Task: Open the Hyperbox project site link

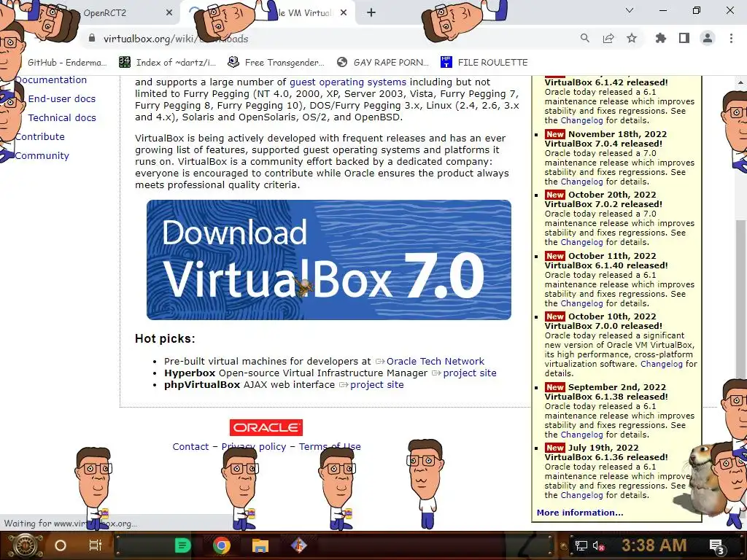Action: click(x=469, y=373)
